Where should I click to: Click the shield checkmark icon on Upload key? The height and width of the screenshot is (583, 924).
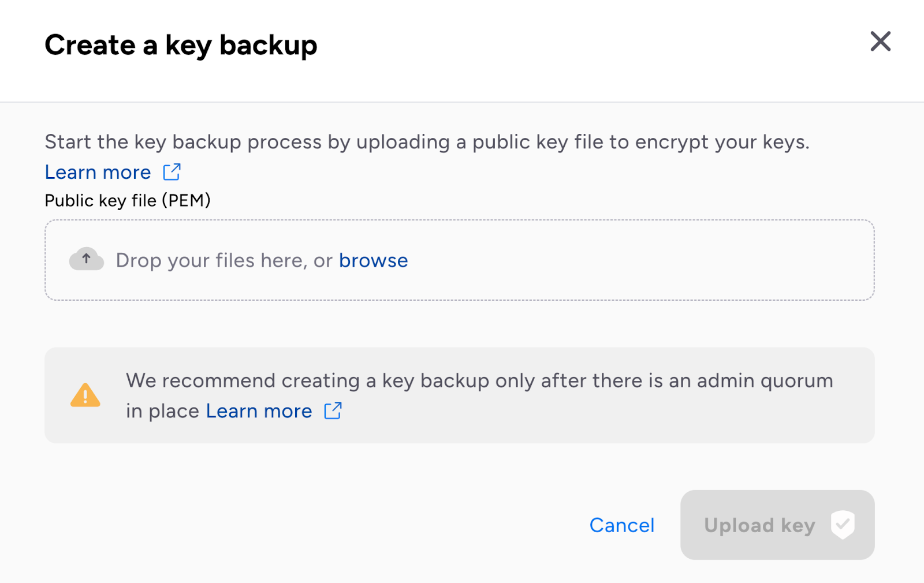(x=843, y=525)
